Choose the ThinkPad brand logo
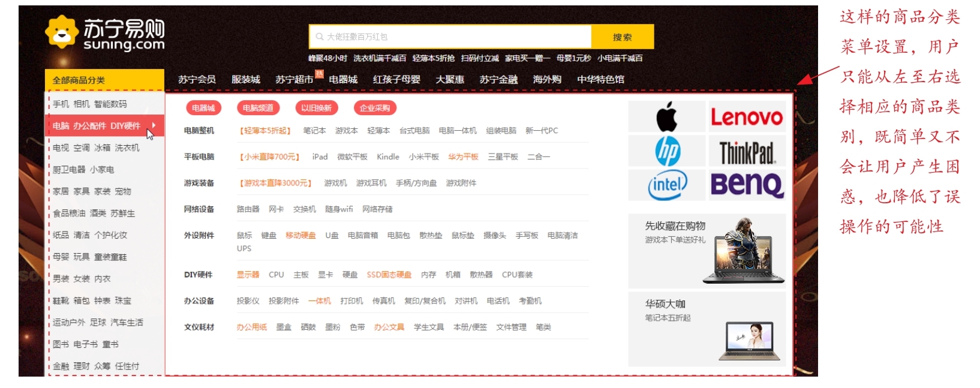This screenshot has height=388, width=980. point(747,152)
